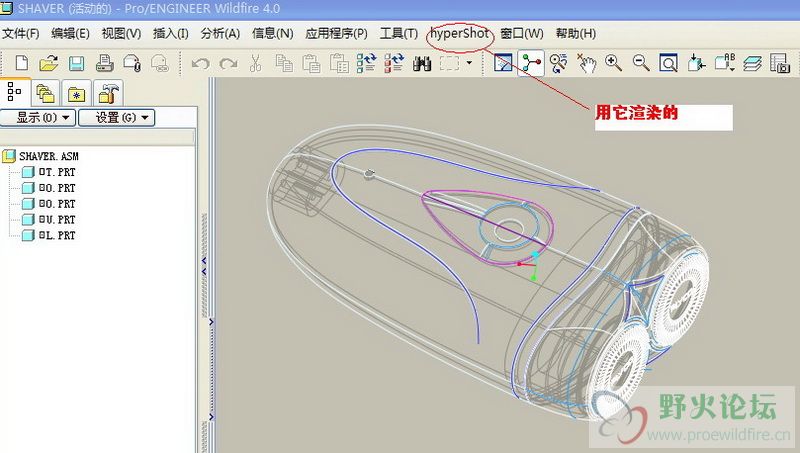Switch to the Favorites navigator tab
Image resolution: width=800 pixels, height=453 pixels.
(x=77, y=94)
